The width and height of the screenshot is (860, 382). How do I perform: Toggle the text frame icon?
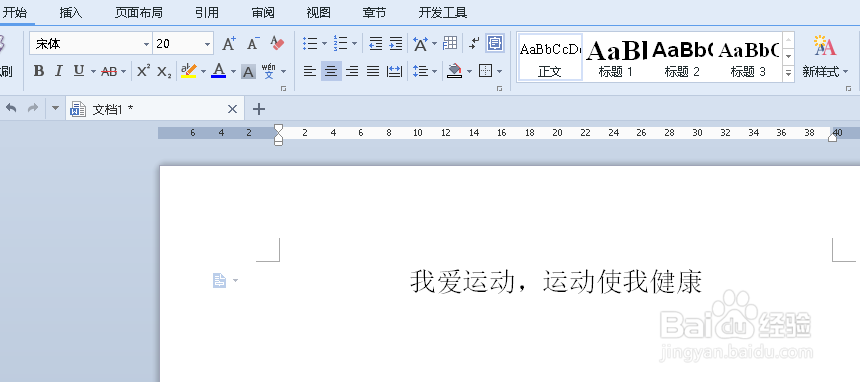[495, 43]
